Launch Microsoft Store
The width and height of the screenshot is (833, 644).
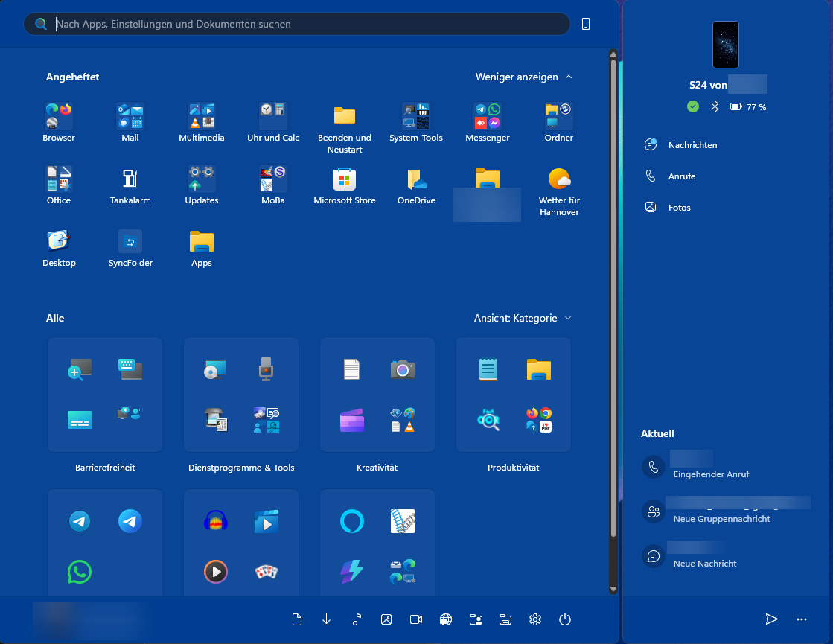pyautogui.click(x=344, y=185)
